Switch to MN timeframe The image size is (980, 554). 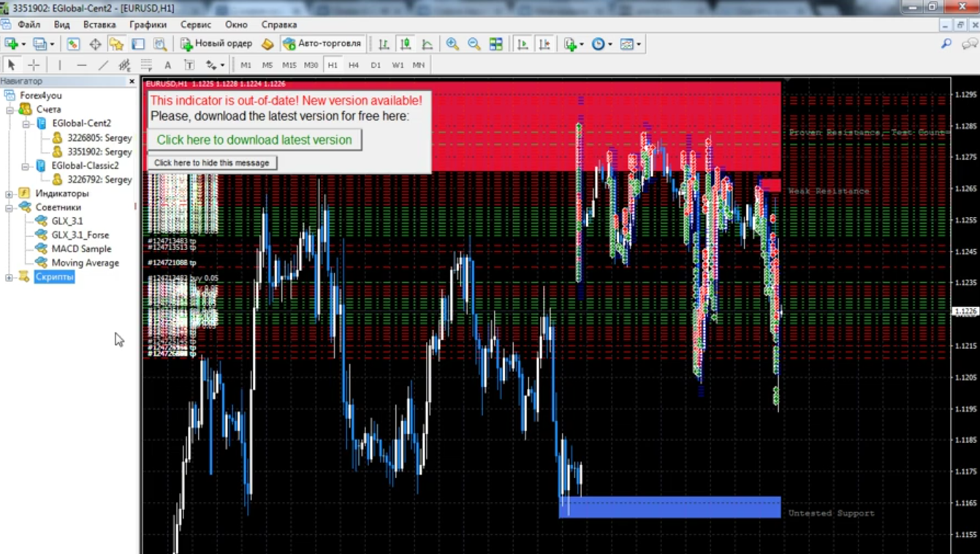click(x=419, y=65)
